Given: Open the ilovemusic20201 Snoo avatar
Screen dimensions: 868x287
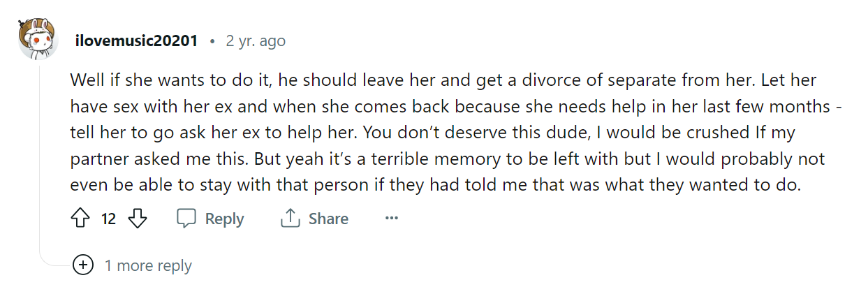Looking at the screenshot, I should [x=38, y=41].
